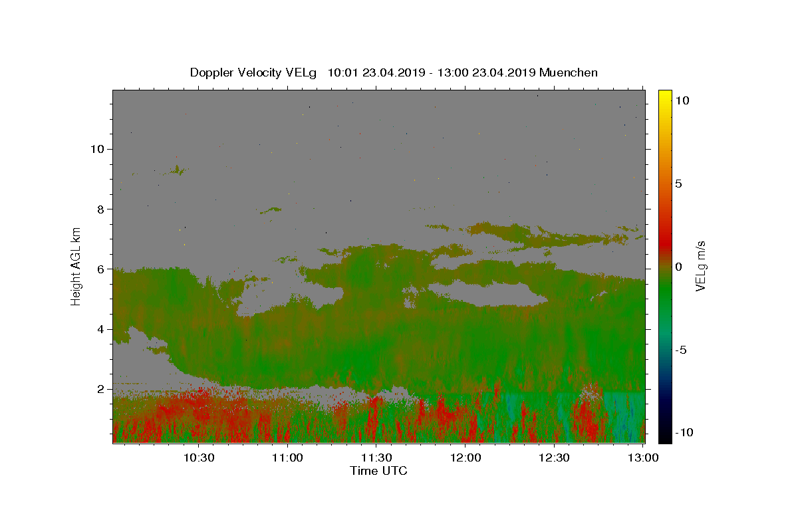Click the 'Time UTC' axis label

[x=378, y=471]
